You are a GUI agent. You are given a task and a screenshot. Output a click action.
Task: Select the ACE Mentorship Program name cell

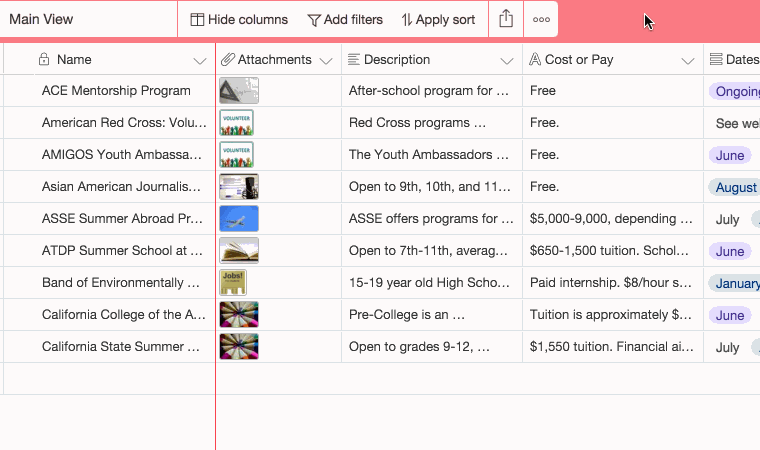click(x=110, y=91)
